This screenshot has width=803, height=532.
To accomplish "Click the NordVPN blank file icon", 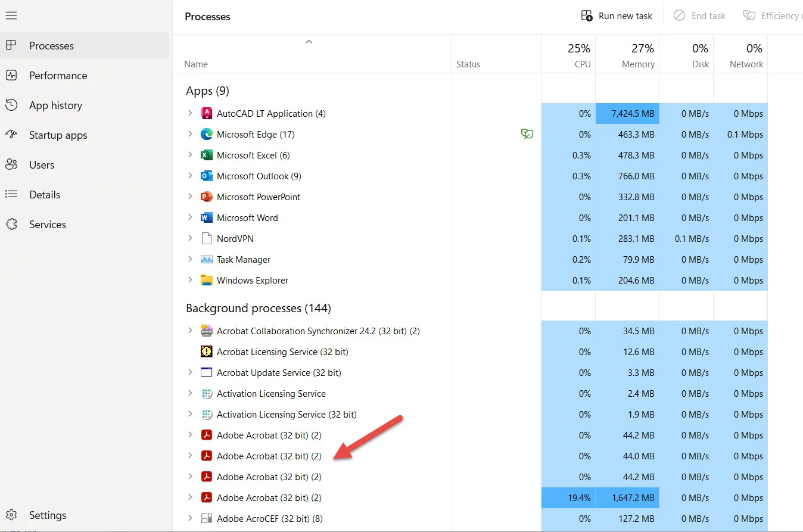I will pos(207,238).
